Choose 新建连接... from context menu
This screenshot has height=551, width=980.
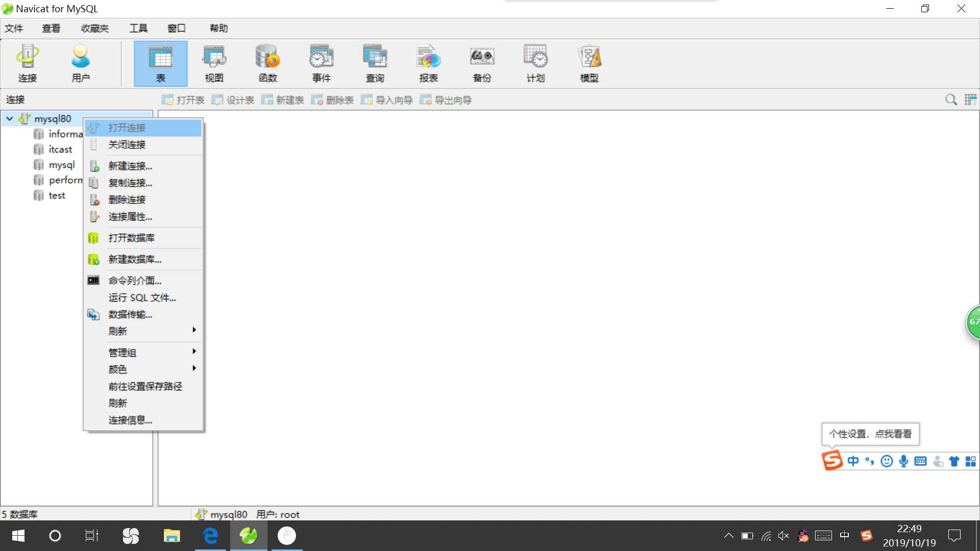(x=143, y=166)
